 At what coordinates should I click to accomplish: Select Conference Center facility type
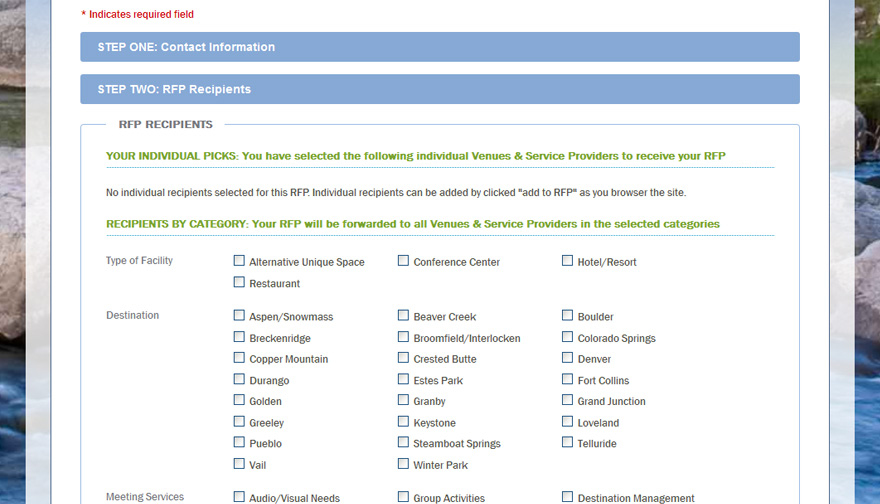point(403,260)
